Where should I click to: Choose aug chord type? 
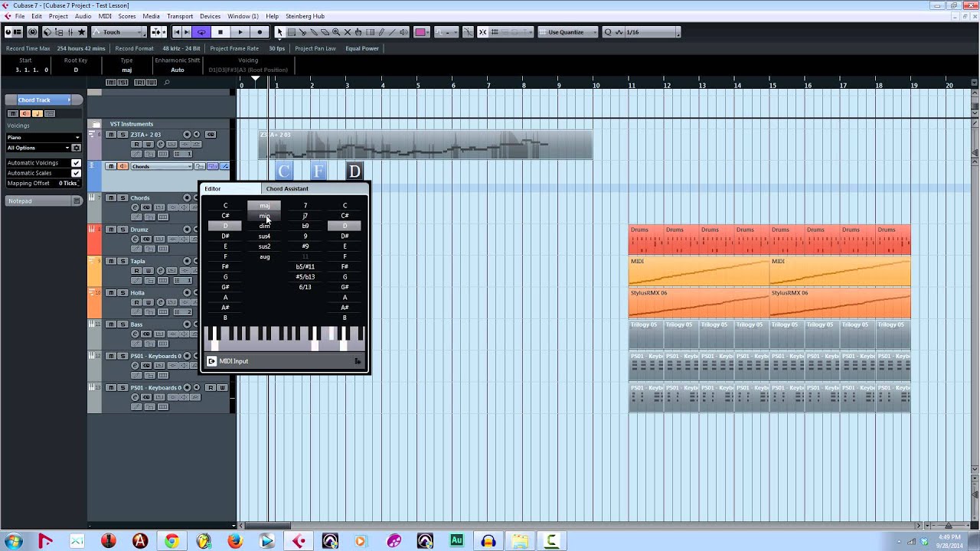(x=264, y=257)
